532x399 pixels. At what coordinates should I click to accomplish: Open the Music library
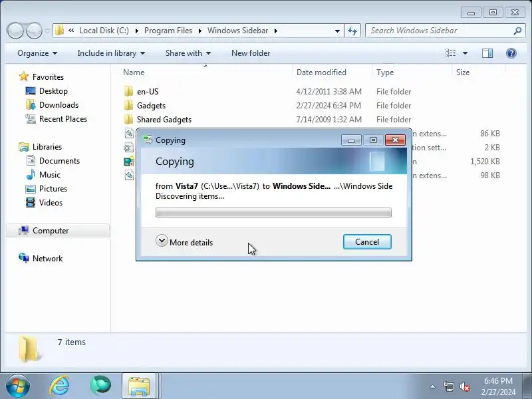[49, 174]
